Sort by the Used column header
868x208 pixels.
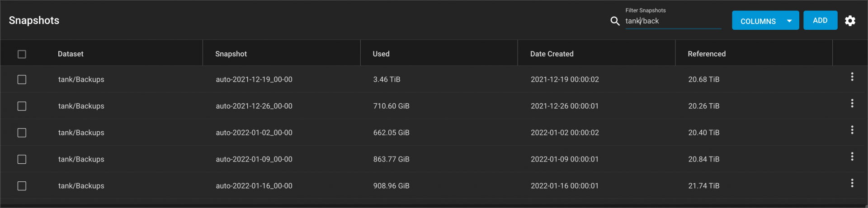click(x=381, y=54)
